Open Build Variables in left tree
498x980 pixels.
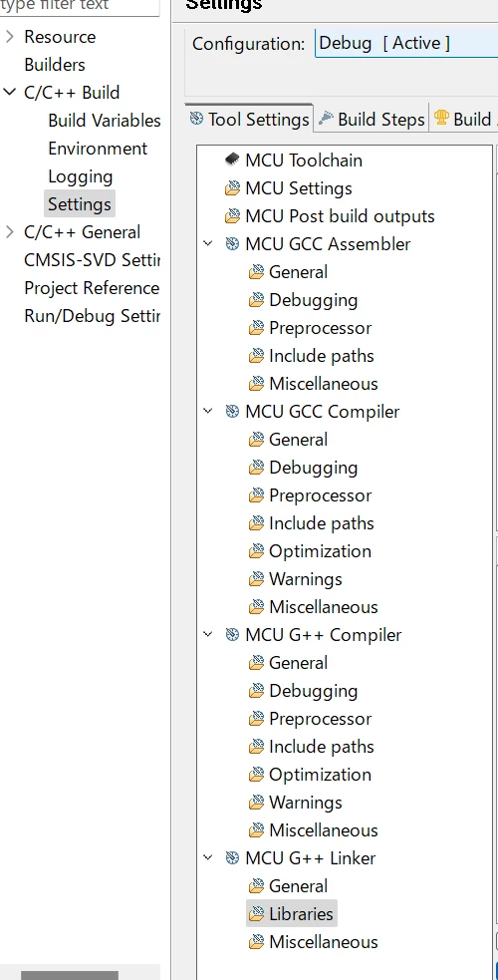(105, 120)
